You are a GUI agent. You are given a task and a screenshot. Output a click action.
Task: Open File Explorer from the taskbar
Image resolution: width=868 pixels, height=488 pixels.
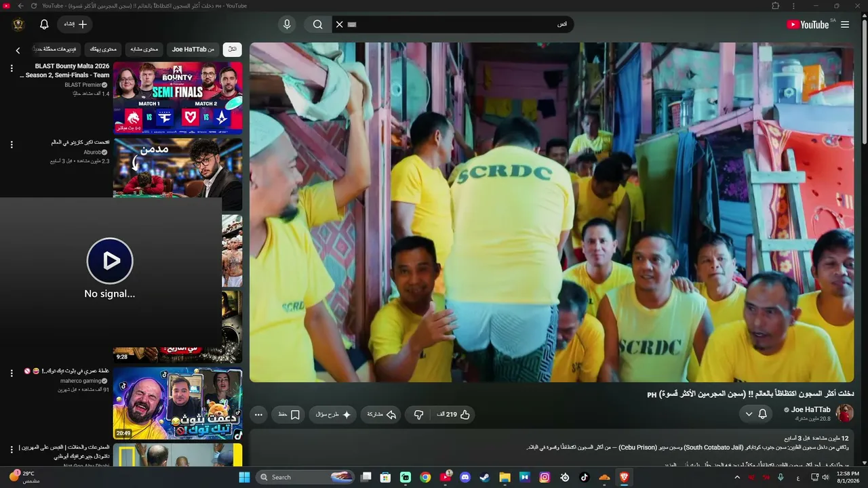(x=505, y=477)
